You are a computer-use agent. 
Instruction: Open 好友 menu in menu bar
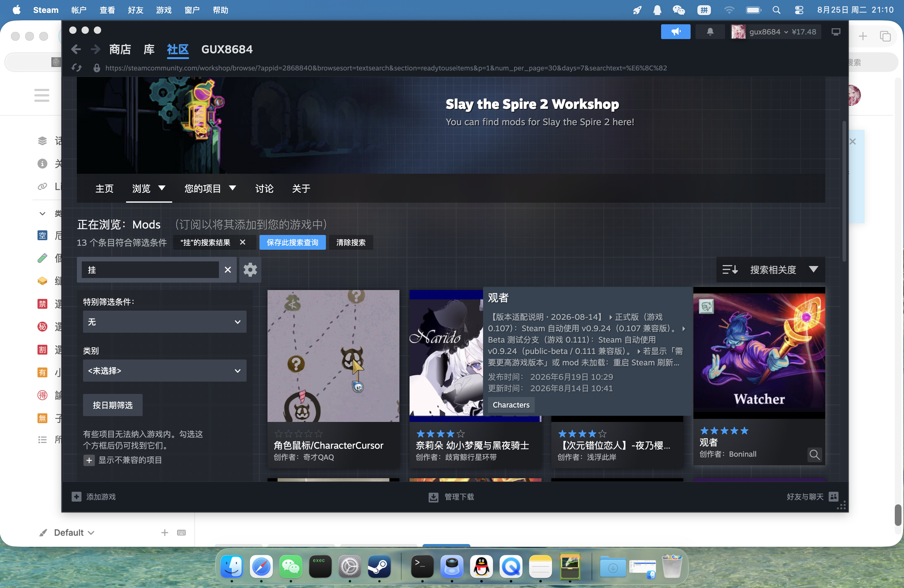click(x=136, y=10)
